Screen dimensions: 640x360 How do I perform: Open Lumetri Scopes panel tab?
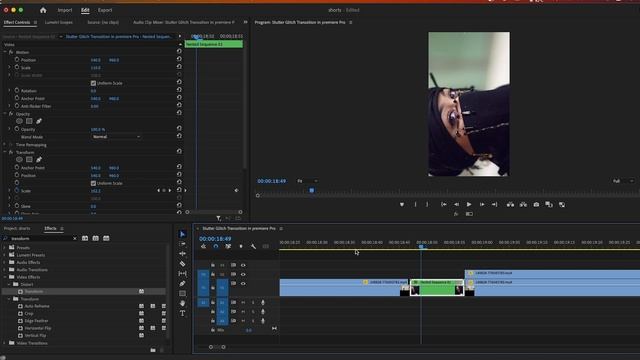pyautogui.click(x=59, y=22)
